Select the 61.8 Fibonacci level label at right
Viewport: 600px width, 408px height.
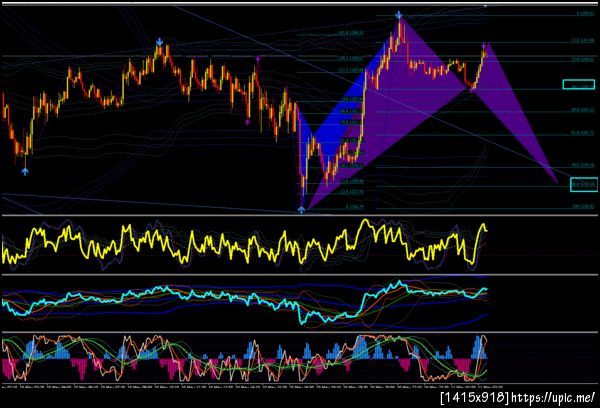583,133
